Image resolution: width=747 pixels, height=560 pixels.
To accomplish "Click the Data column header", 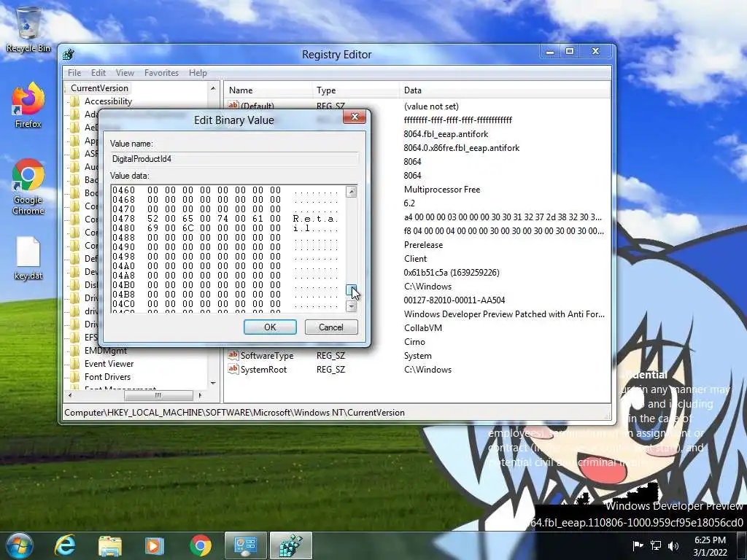I will click(x=505, y=90).
